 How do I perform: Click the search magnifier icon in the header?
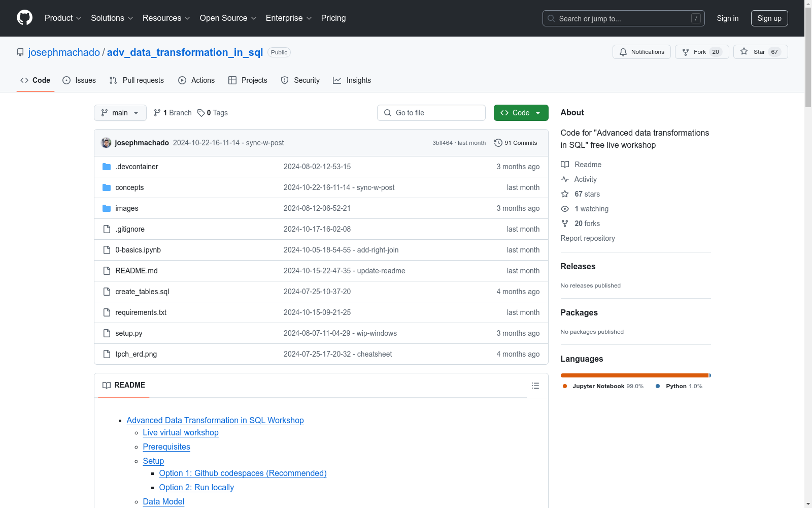551,18
